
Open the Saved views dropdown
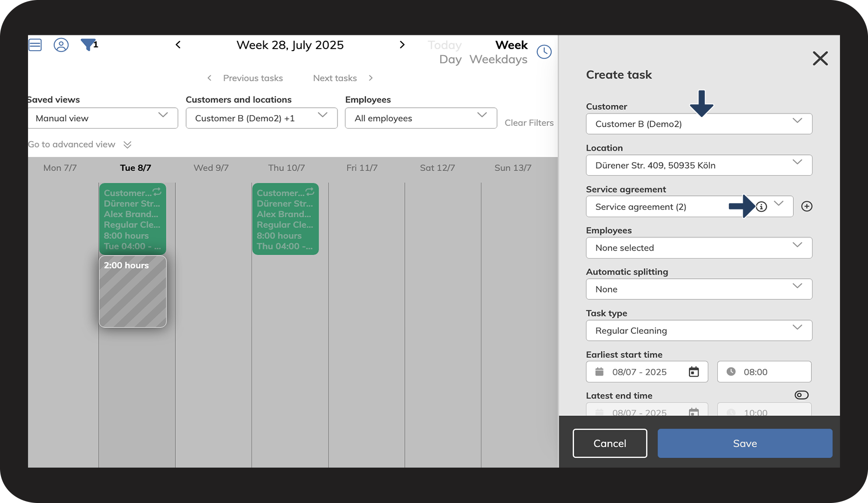pyautogui.click(x=103, y=118)
